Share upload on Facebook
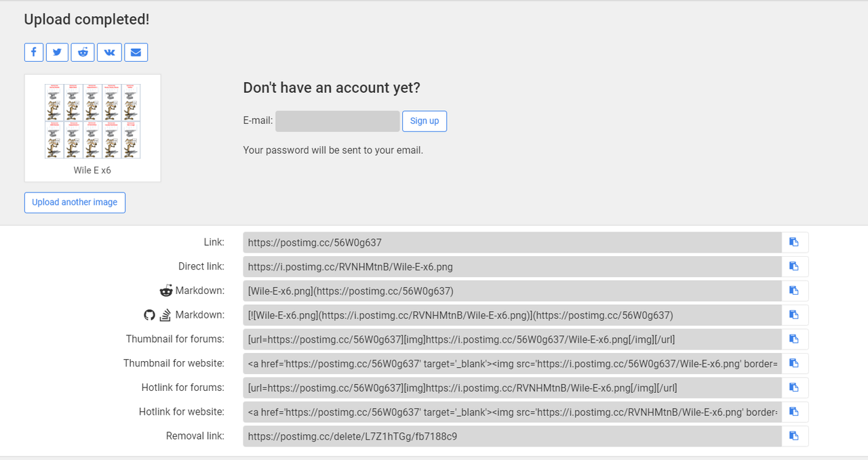Screen dimensions: 868x460 pyautogui.click(x=34, y=52)
